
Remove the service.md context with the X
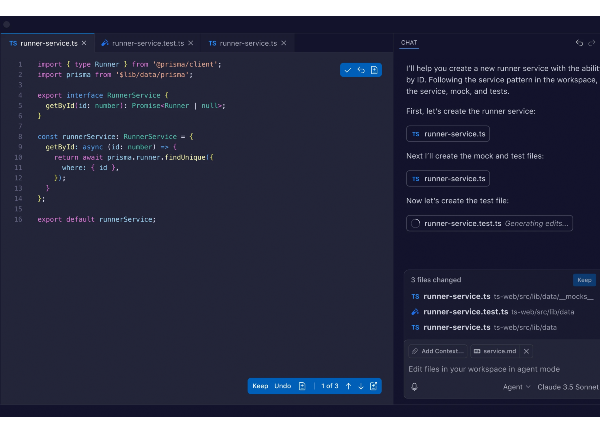coord(526,351)
